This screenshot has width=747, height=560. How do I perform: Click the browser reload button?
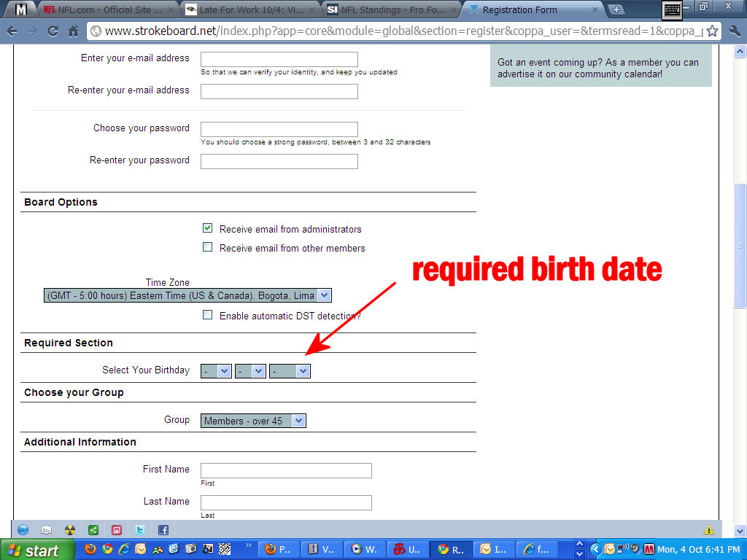click(53, 31)
